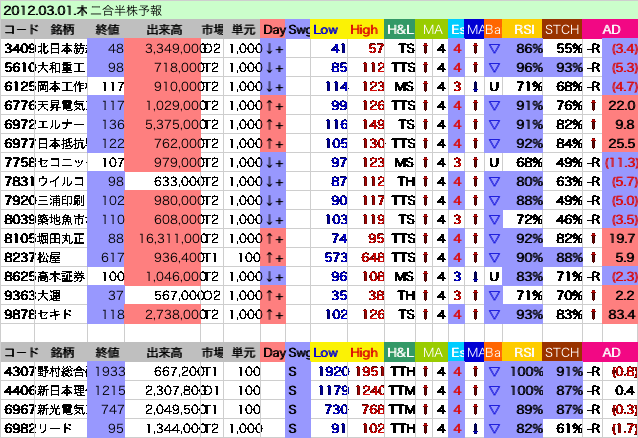Click the blue down arrow left of U in 6125 row

pyautogui.click(x=475, y=87)
